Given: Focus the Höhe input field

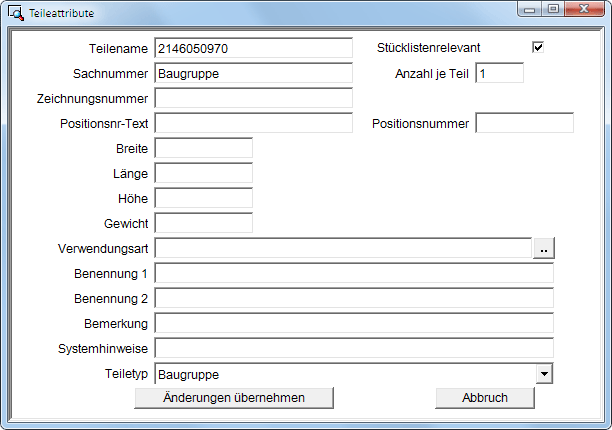Looking at the screenshot, I should 203,198.
